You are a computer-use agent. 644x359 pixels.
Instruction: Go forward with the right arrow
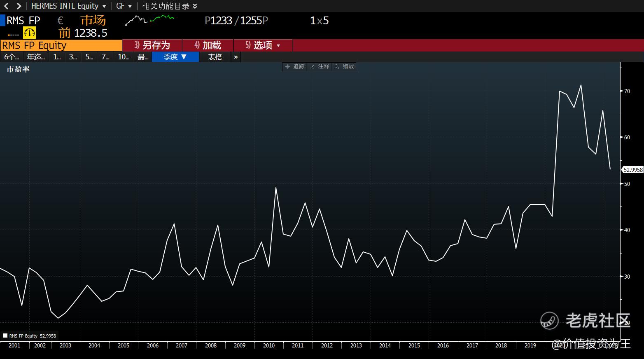point(19,6)
